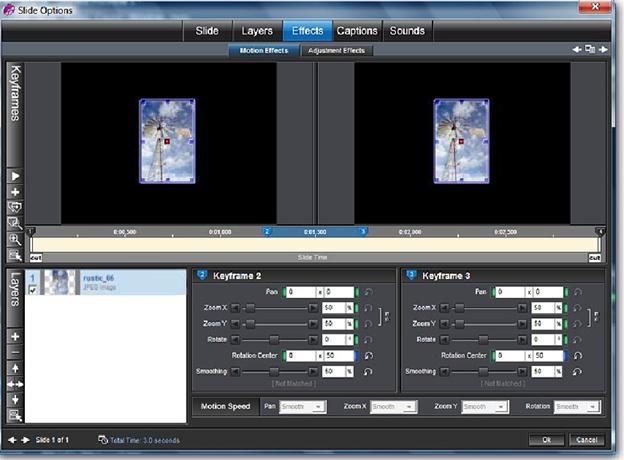This screenshot has width=624, height=460.
Task: Toggle visibility checkbox of rustic_06 layer
Action: 33,290
